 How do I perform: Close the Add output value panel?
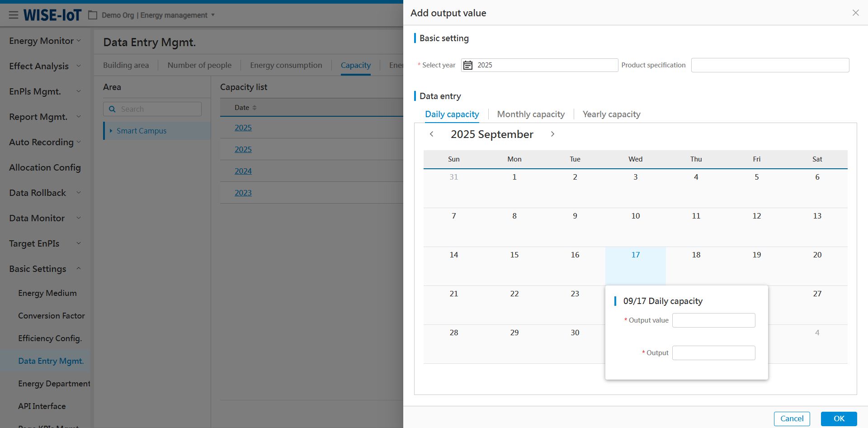pyautogui.click(x=855, y=13)
